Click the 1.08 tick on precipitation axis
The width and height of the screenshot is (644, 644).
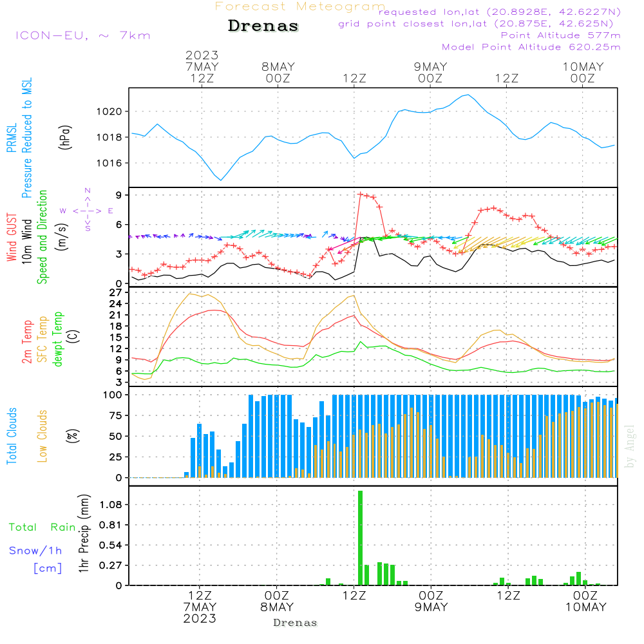coord(111,504)
